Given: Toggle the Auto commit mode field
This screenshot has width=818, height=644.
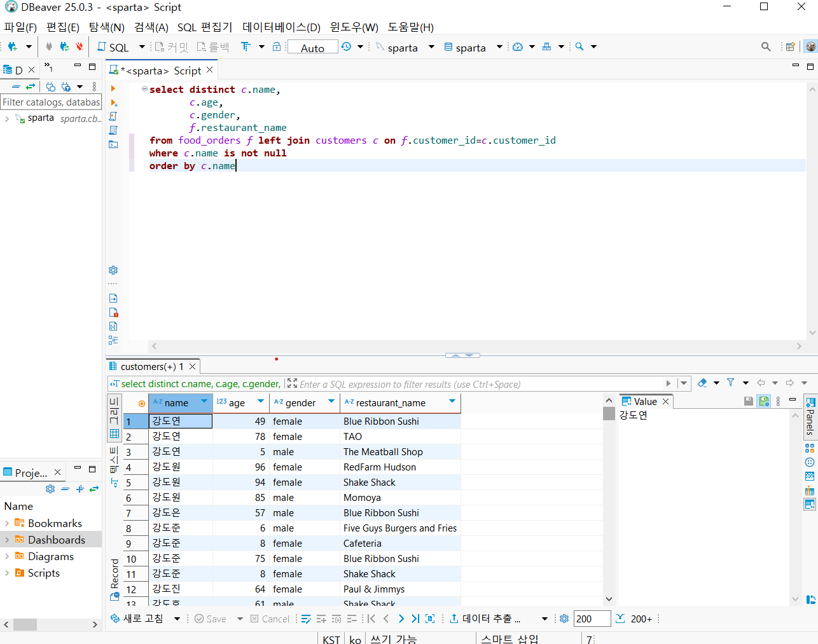Looking at the screenshot, I should [x=312, y=48].
